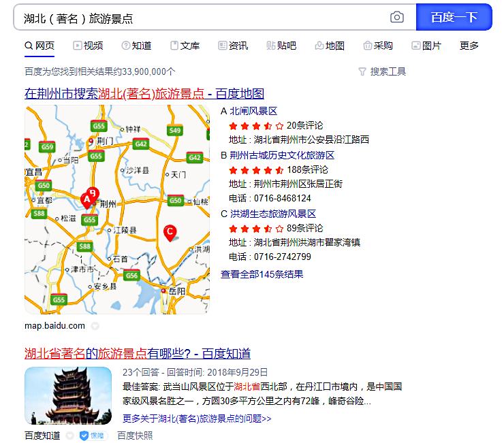Click the 百度一下 search button

(454, 17)
